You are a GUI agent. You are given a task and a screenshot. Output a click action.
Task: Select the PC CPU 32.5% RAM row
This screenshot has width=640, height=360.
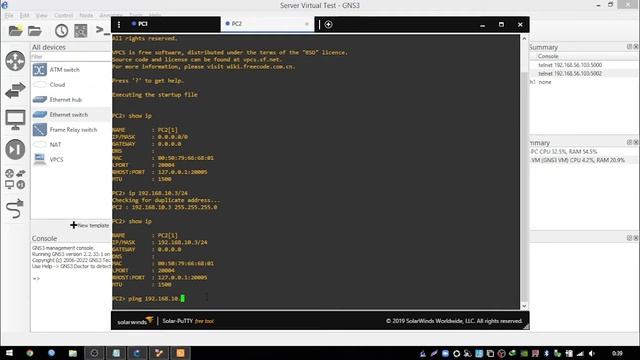coord(583,151)
